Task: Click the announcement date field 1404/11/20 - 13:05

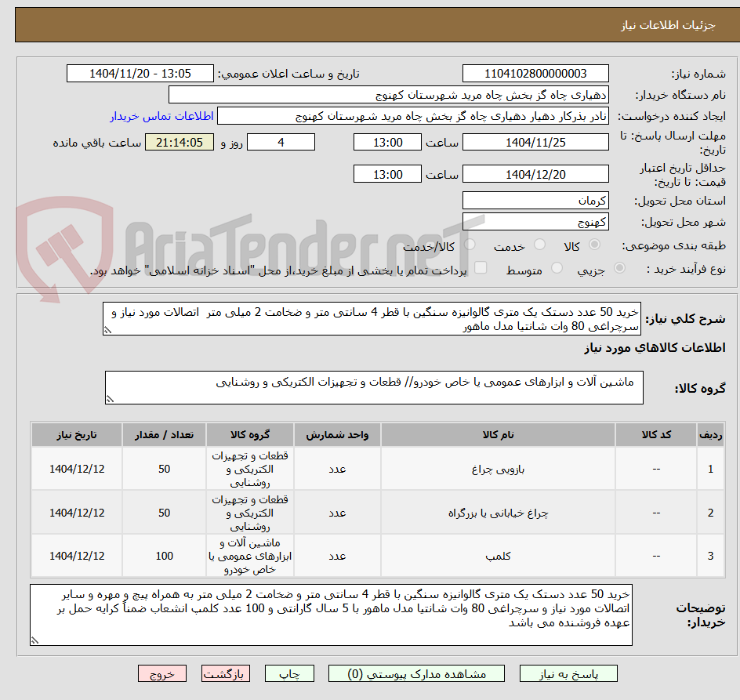Action: pyautogui.click(x=140, y=74)
